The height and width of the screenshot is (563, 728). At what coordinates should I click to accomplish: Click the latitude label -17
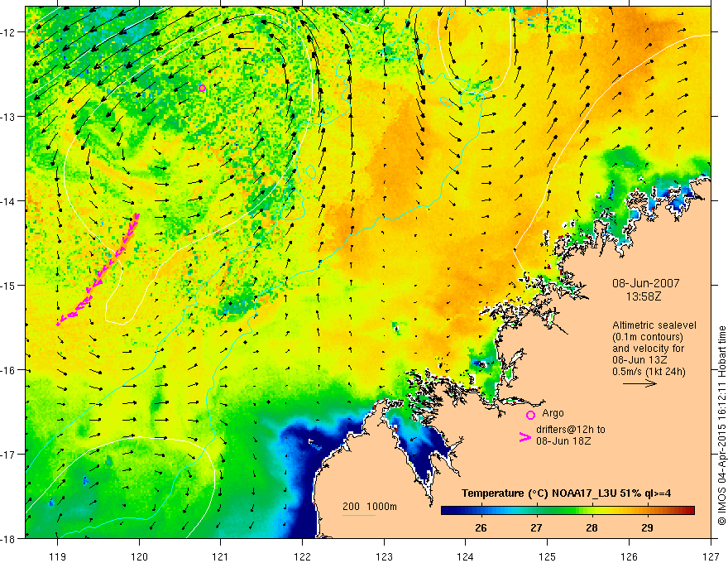[8, 455]
